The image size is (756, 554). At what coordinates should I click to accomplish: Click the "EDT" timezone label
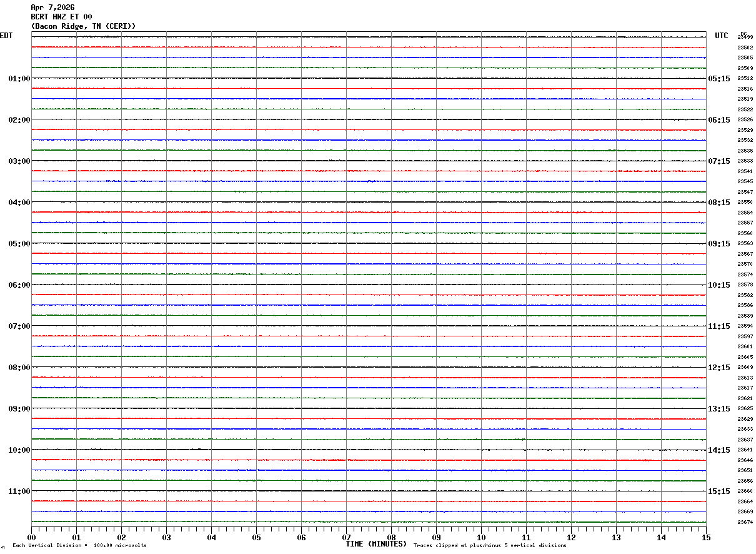6,36
